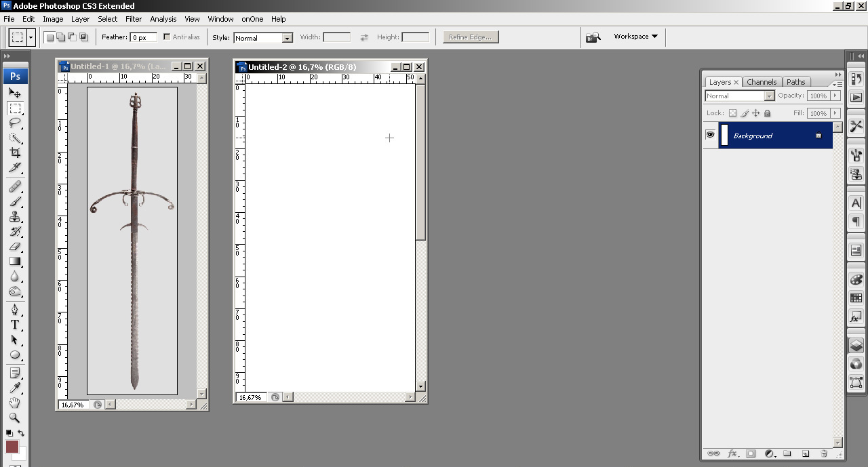Open the layer blending mode dropdown
The image size is (868, 467).
[x=739, y=96]
